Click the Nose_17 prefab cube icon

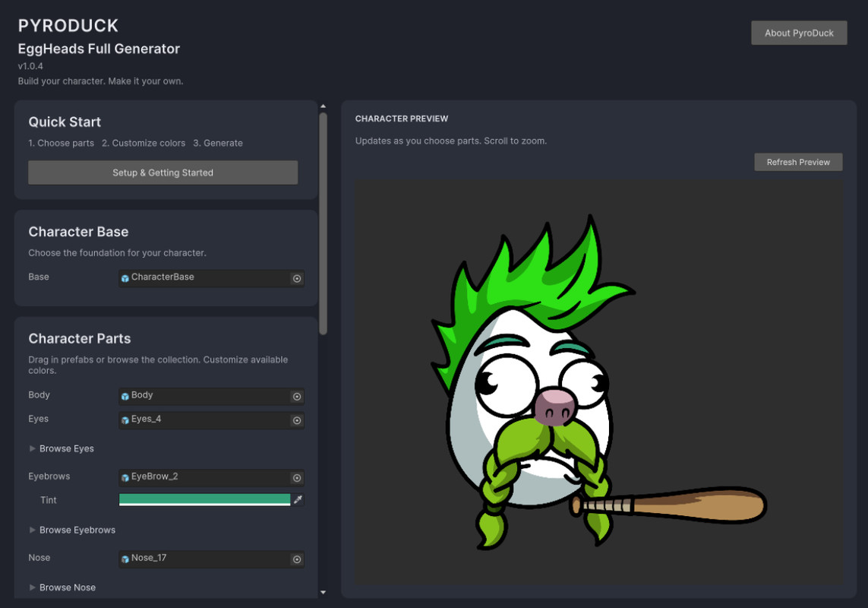125,559
